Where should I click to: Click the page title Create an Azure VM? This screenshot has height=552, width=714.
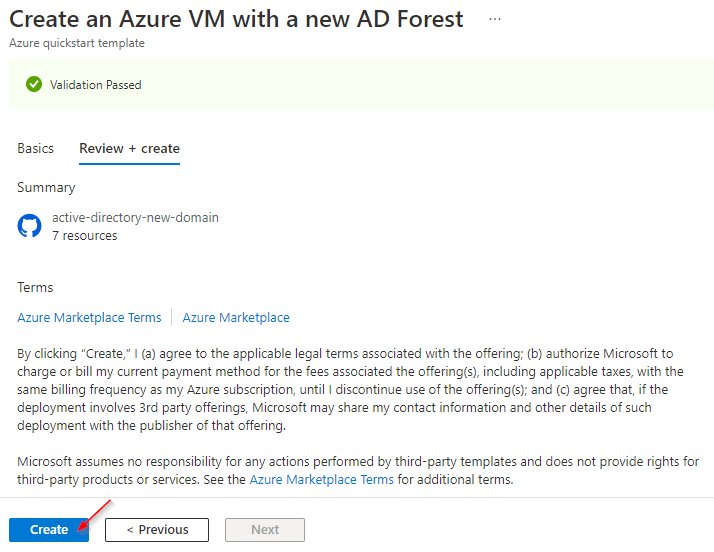(x=236, y=19)
